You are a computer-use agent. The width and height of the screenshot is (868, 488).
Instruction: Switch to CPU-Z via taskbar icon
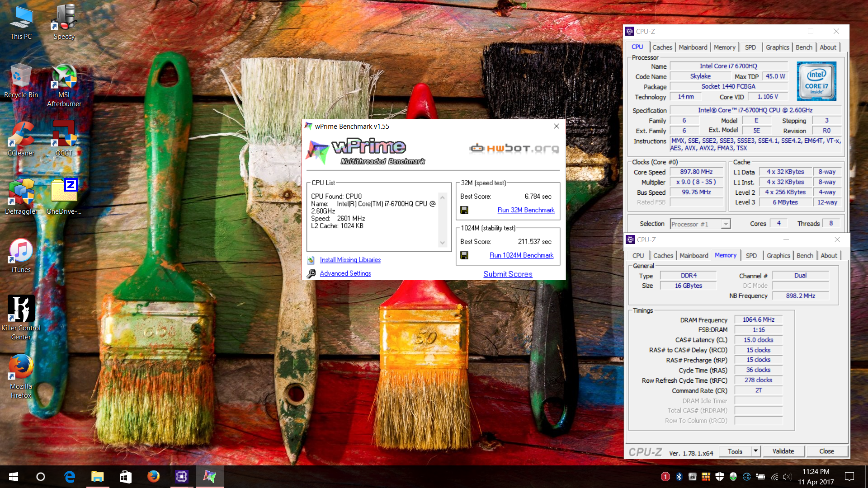182,477
